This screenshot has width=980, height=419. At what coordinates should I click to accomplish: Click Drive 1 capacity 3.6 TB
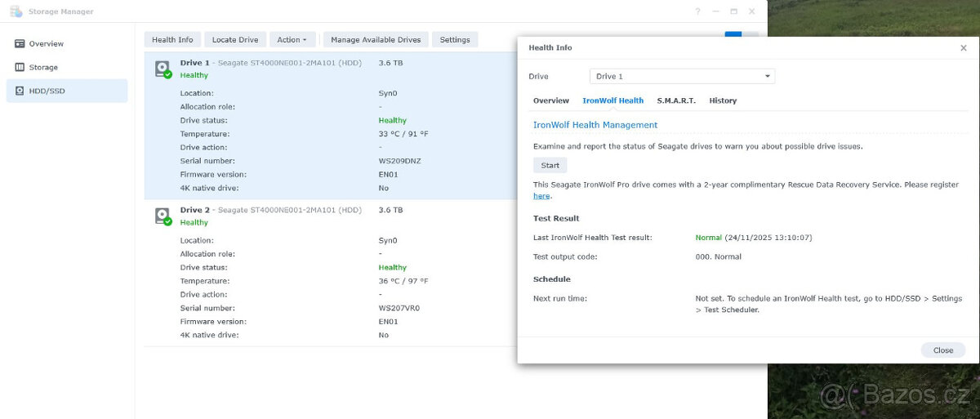pos(390,63)
